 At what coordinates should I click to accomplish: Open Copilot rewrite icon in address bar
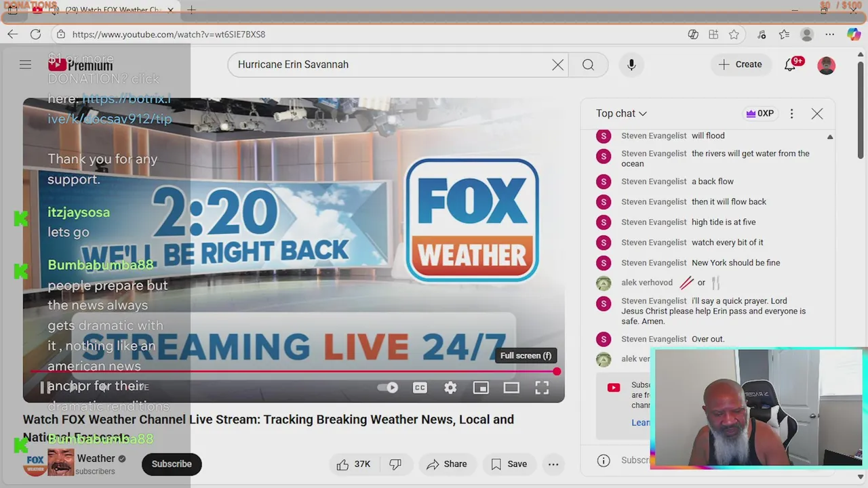[x=693, y=34]
